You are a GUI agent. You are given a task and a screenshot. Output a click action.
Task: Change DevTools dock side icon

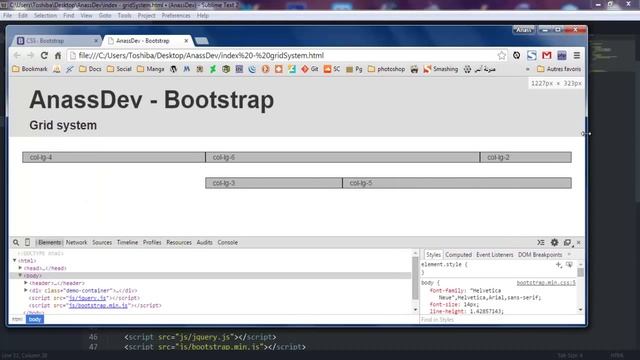click(x=568, y=243)
